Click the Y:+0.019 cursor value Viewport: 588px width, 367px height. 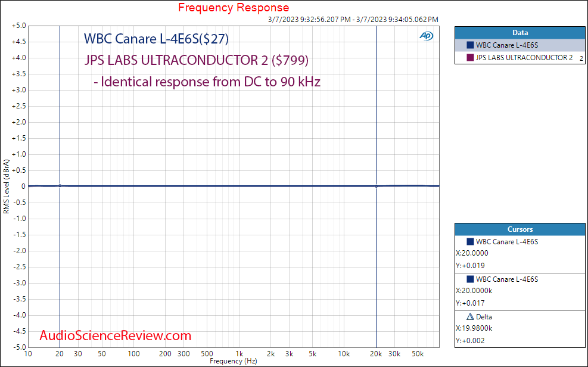point(470,265)
